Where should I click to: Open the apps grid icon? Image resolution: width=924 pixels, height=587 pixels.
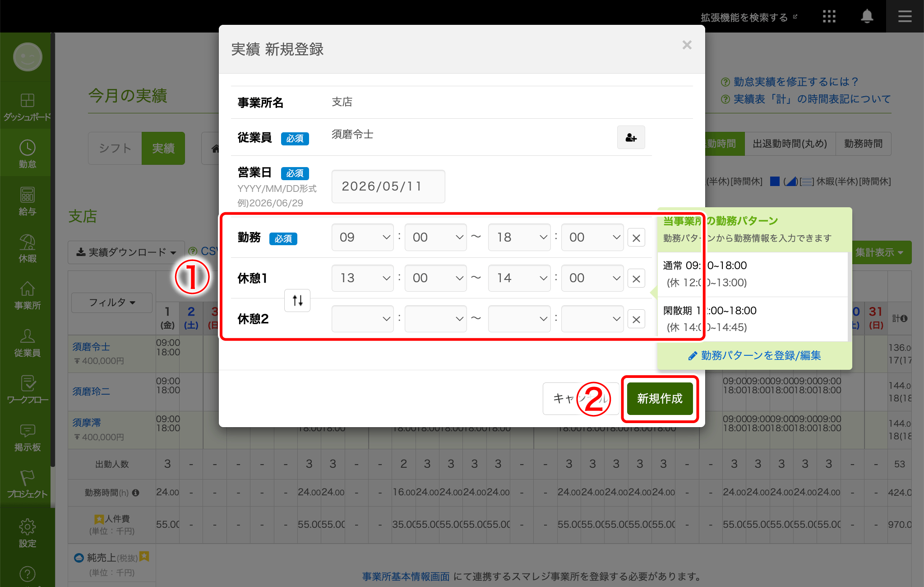[x=829, y=17]
